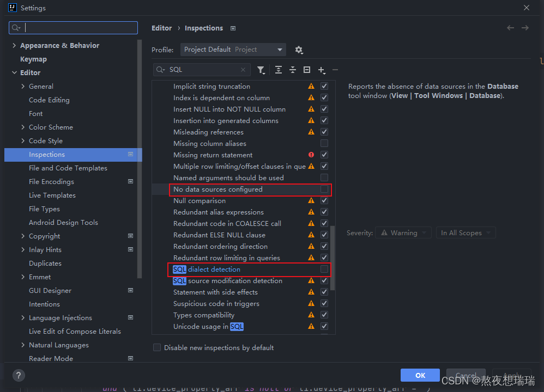The height and width of the screenshot is (392, 544).
Task: Click the Cancel button
Action: point(466,375)
